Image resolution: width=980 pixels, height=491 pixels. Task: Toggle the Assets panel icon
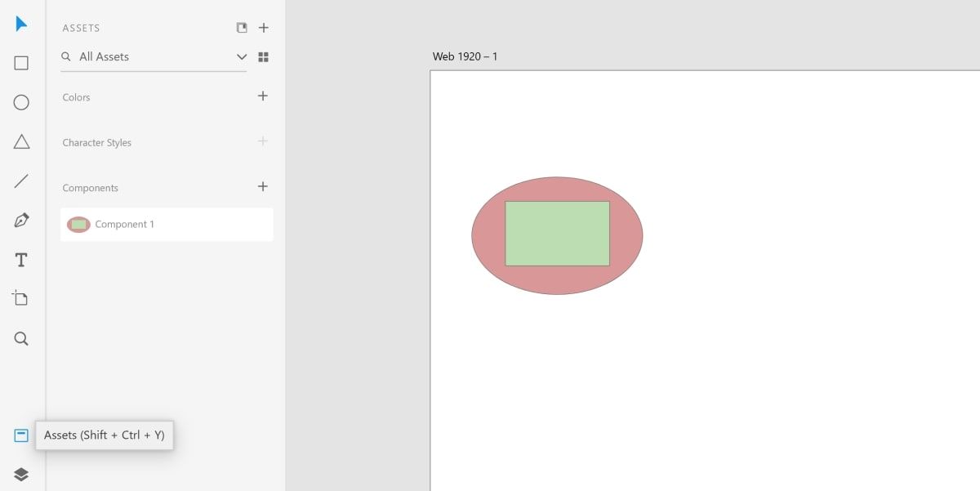coord(21,435)
